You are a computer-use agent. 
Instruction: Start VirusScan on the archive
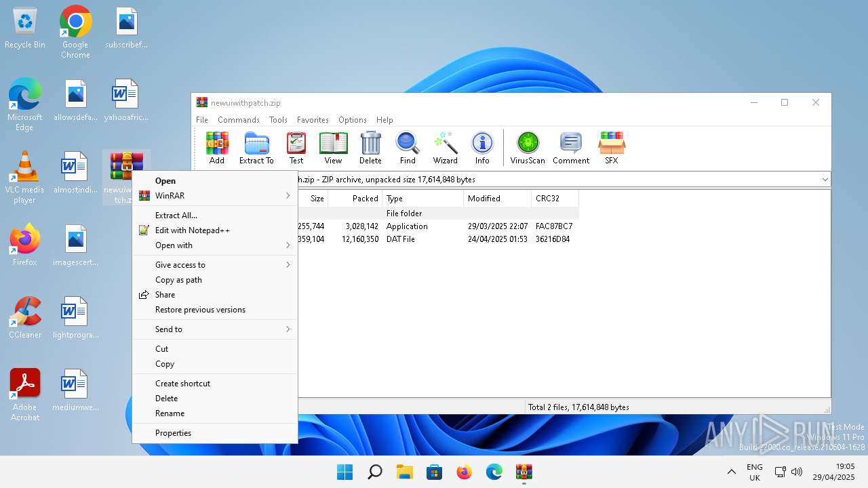click(x=528, y=148)
